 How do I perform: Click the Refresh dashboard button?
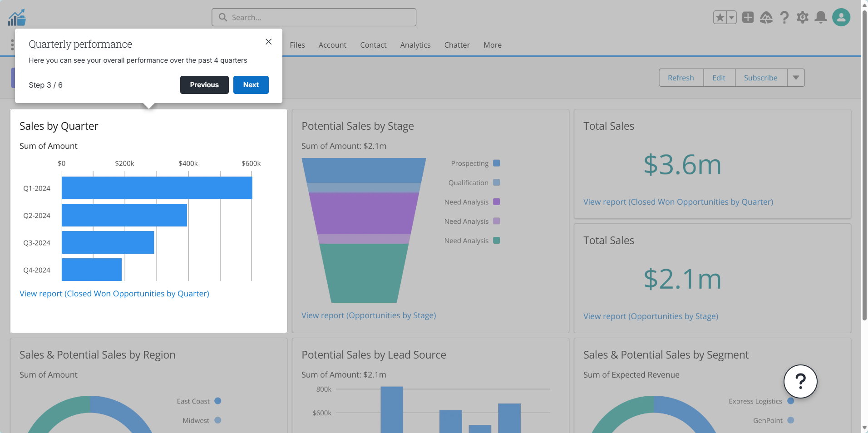coord(681,78)
